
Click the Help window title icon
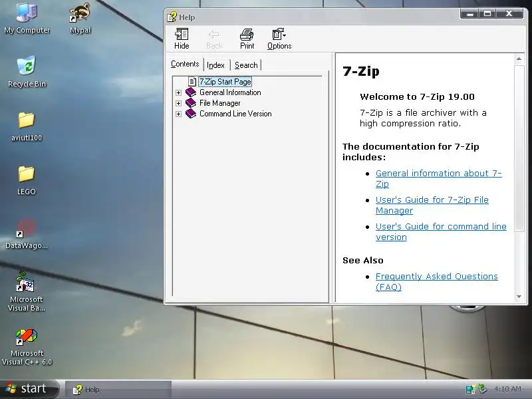(172, 17)
